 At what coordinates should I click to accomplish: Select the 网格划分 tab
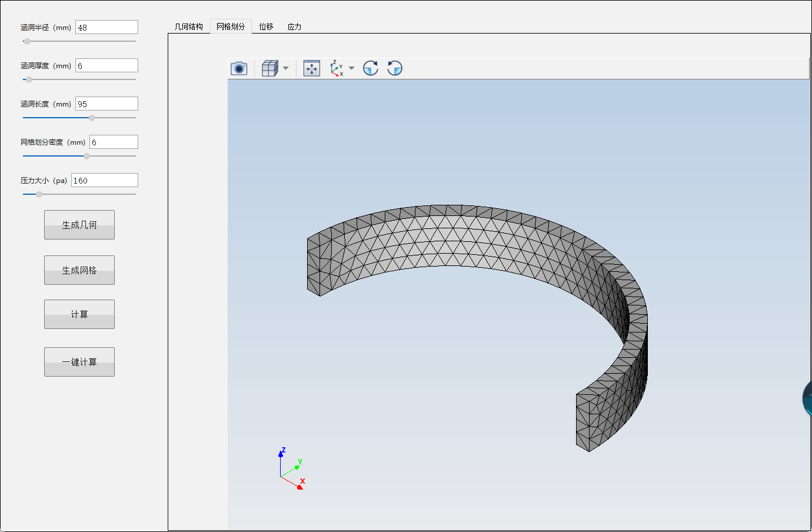coord(231,26)
